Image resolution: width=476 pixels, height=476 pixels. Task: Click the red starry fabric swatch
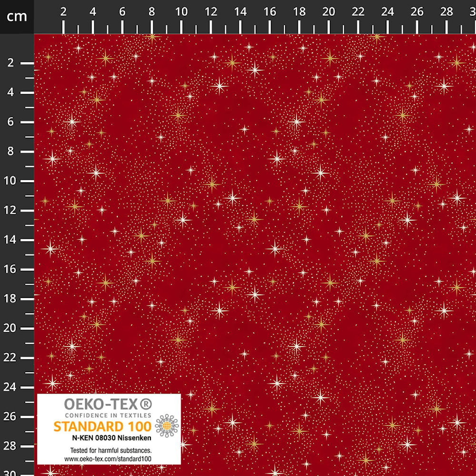[x=255, y=255]
